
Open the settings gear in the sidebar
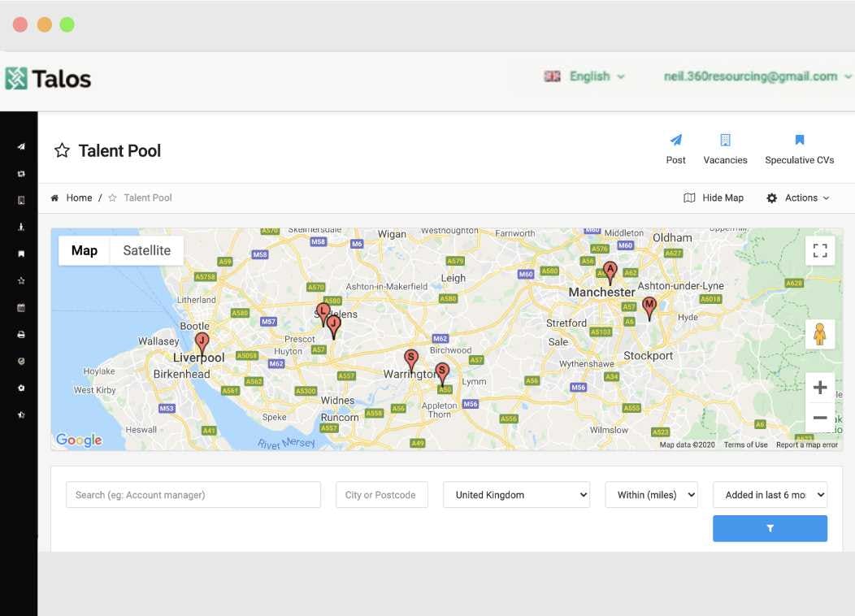[21, 388]
